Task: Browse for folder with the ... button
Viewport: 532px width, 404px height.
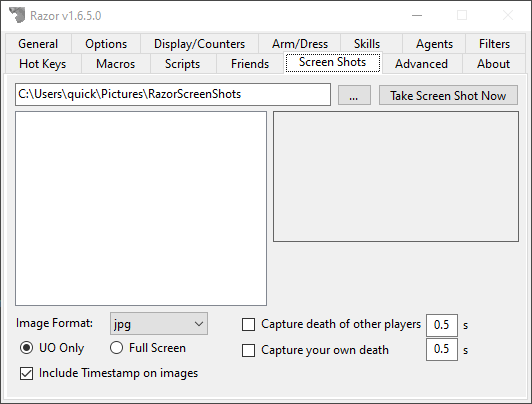Action: click(x=354, y=95)
